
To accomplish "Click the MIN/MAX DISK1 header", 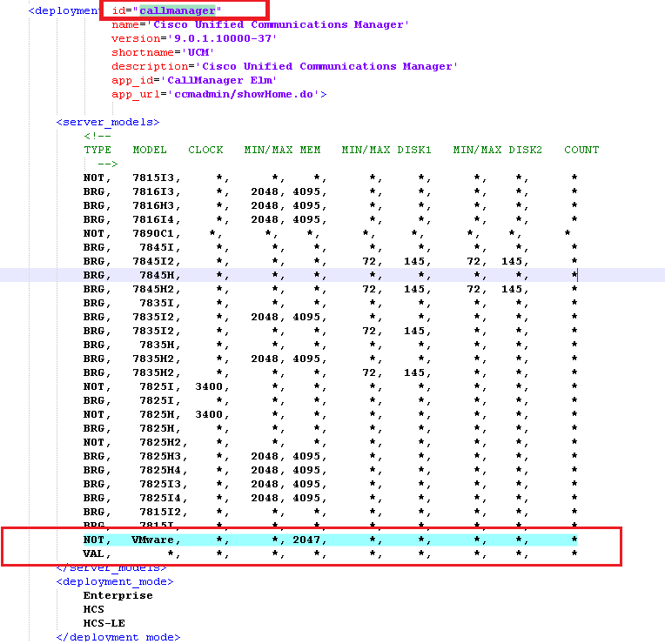I will click(x=386, y=150).
